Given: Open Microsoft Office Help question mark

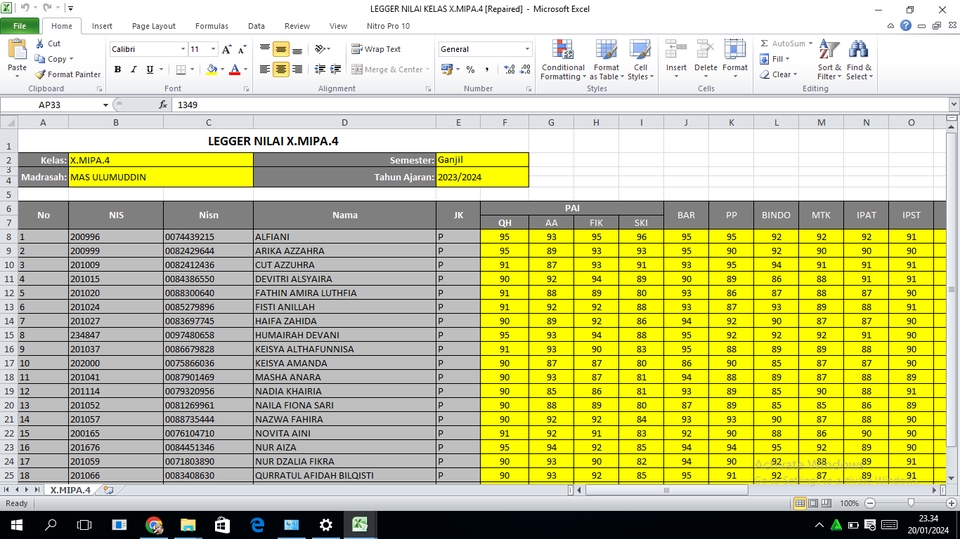Looking at the screenshot, I should (906, 26).
